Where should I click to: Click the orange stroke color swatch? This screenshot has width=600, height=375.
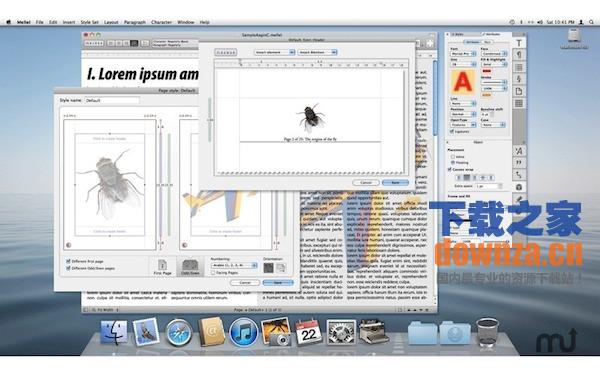coord(486,95)
